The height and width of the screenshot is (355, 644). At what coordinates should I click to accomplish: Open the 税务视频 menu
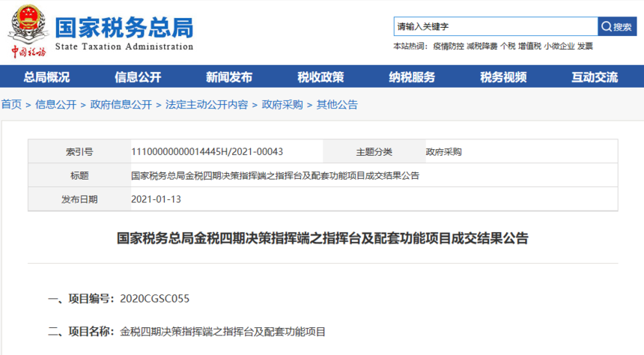point(503,77)
